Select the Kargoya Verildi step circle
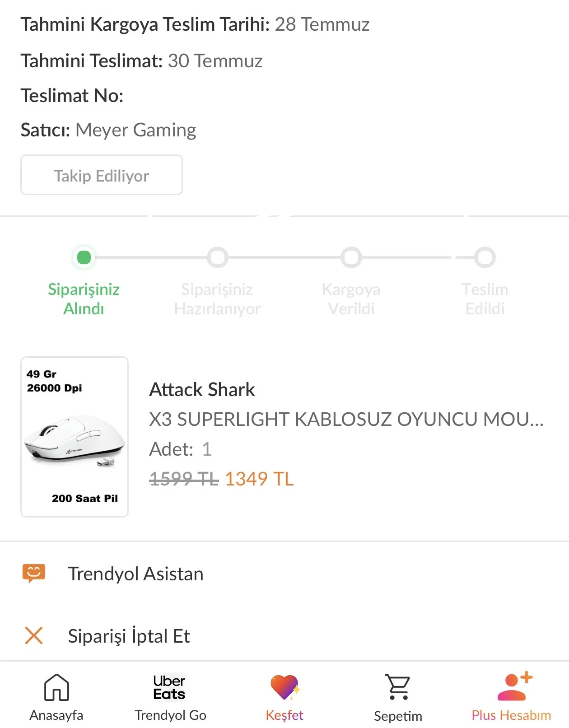569x728 pixels. pos(351,257)
